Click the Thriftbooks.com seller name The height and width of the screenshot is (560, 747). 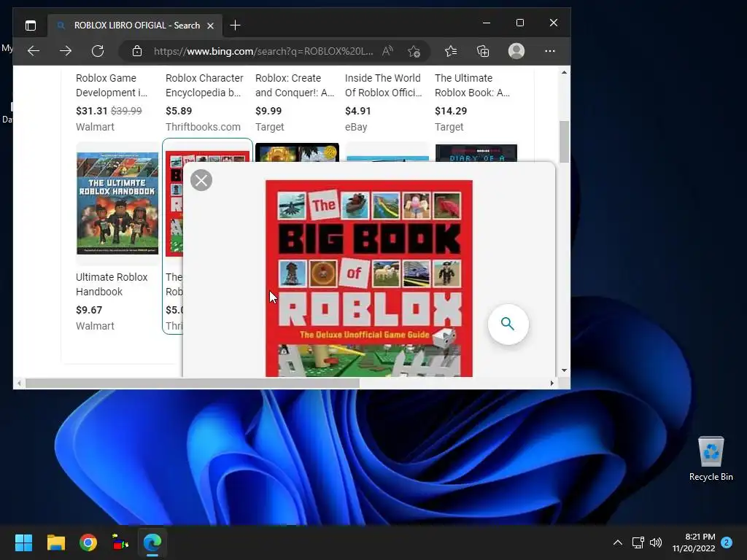[x=203, y=127]
